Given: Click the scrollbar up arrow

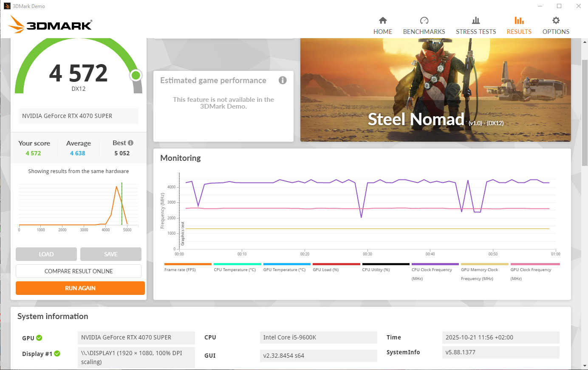Looking at the screenshot, I should click(x=585, y=42).
